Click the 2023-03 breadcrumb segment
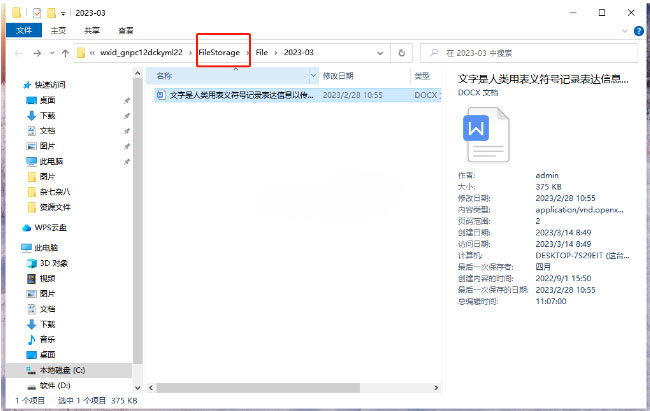The image size is (650, 411). 298,52
